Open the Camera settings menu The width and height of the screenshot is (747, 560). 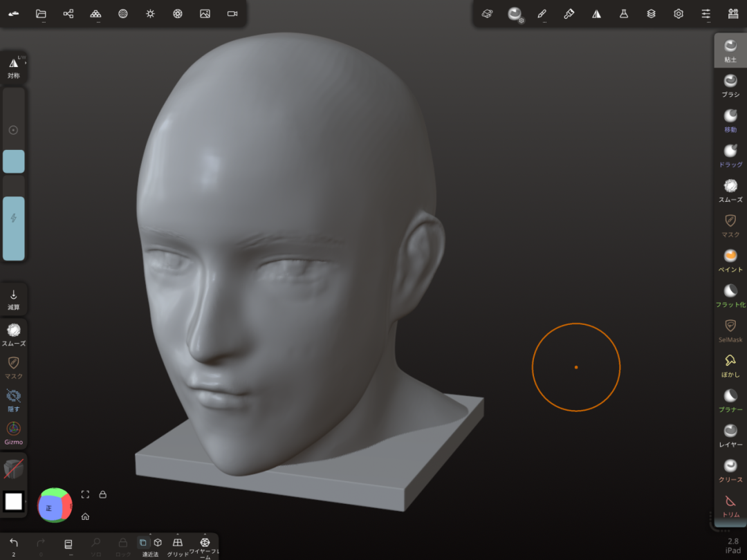[232, 14]
